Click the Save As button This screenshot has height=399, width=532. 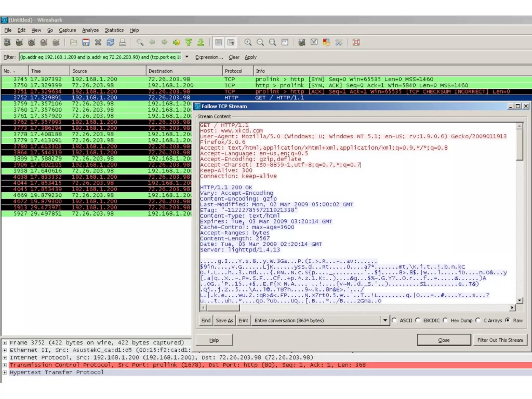[224, 320]
